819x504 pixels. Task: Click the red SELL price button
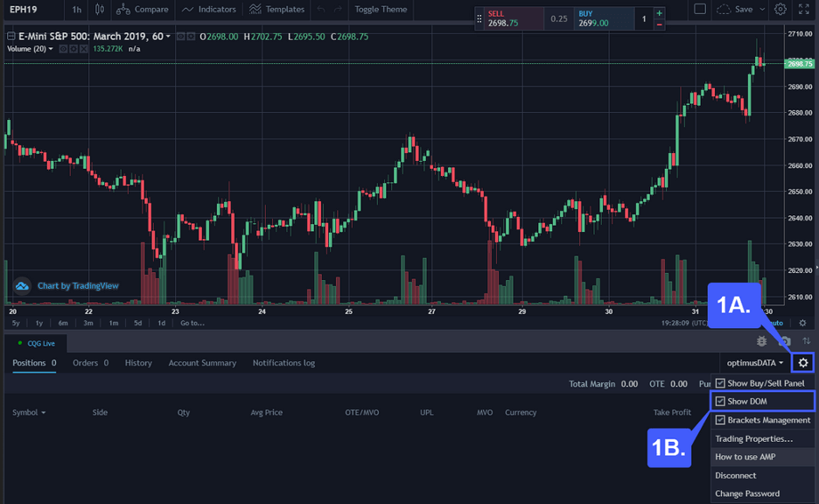pos(509,19)
